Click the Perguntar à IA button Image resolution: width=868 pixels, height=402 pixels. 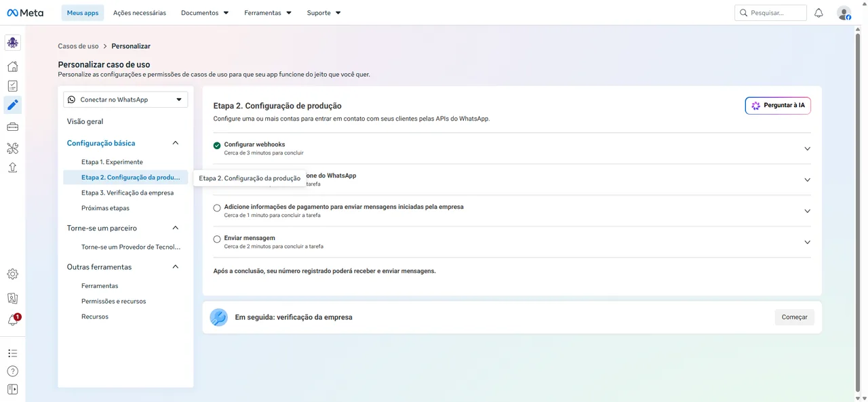coord(778,106)
